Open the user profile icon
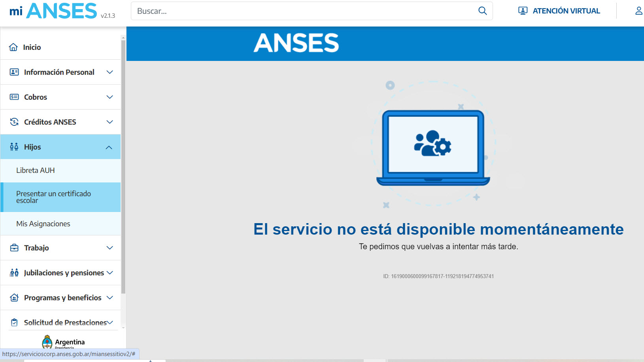Screen dimensions: 644x362 [639, 11]
